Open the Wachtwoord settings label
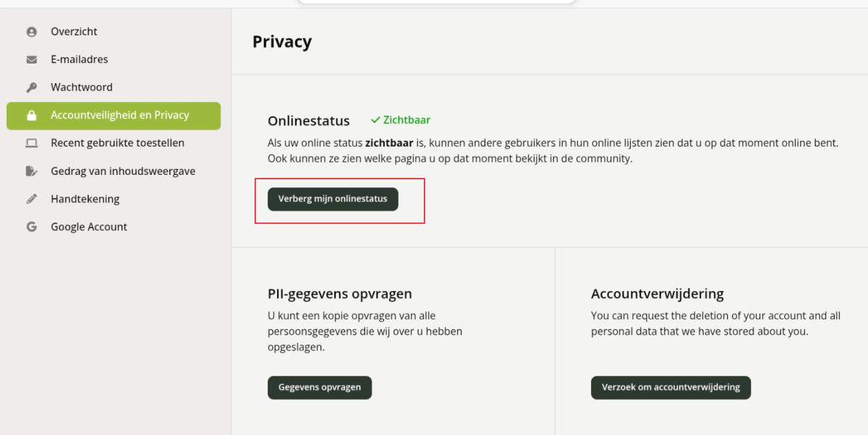 tap(82, 87)
